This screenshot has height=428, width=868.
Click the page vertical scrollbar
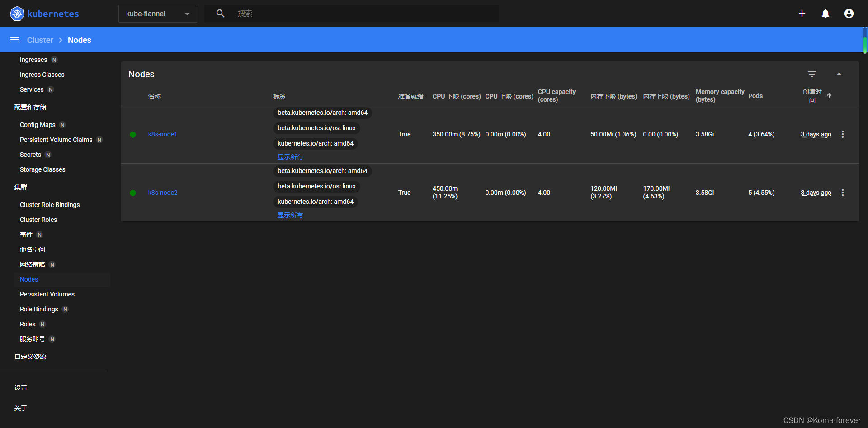(865, 41)
